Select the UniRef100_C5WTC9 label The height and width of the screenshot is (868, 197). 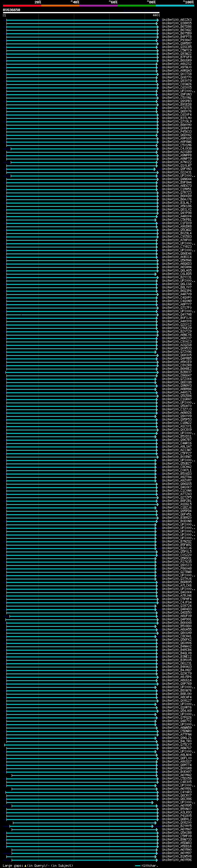[176, 50]
